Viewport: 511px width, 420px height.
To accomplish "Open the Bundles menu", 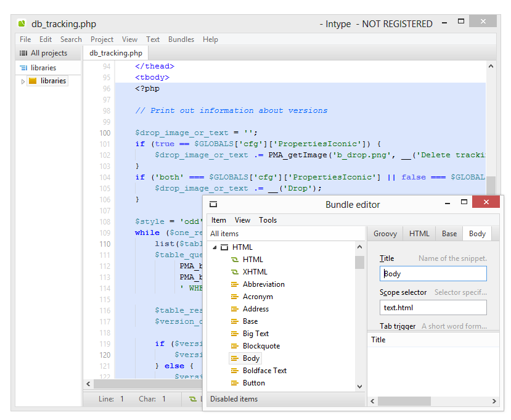I will click(x=181, y=39).
